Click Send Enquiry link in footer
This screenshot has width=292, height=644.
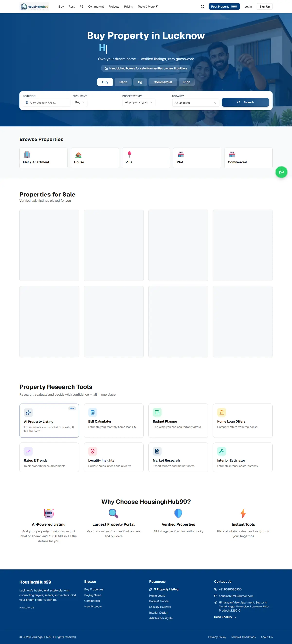225,617
